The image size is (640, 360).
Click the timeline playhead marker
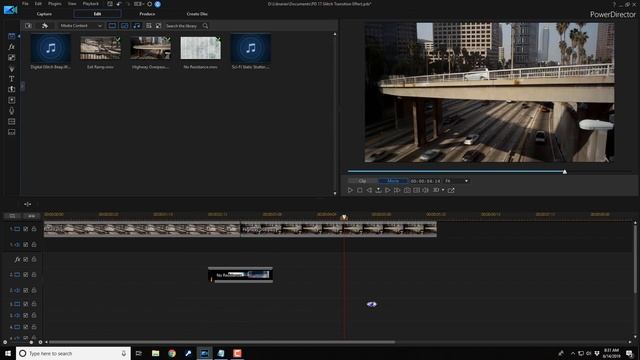click(x=344, y=217)
